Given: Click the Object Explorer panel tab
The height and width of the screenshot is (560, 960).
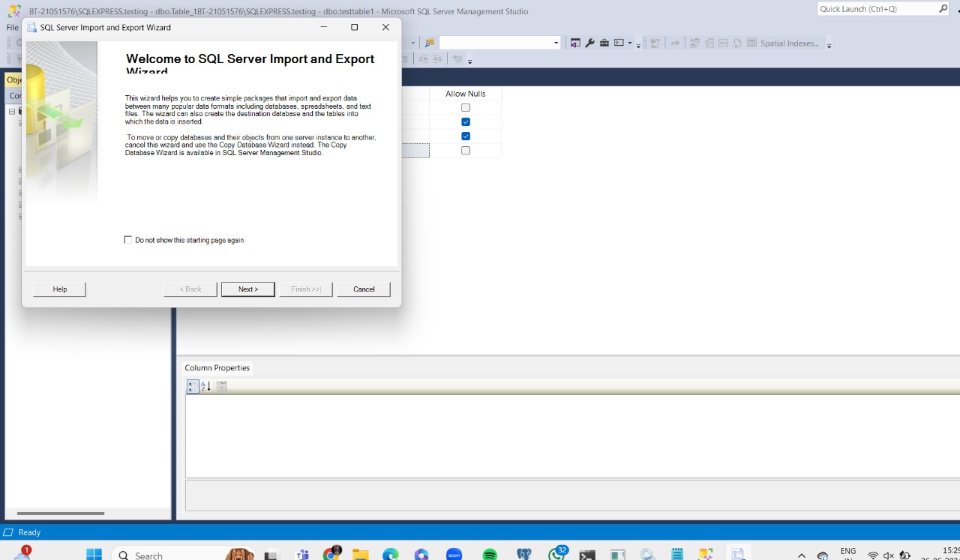Looking at the screenshot, I should tap(13, 79).
